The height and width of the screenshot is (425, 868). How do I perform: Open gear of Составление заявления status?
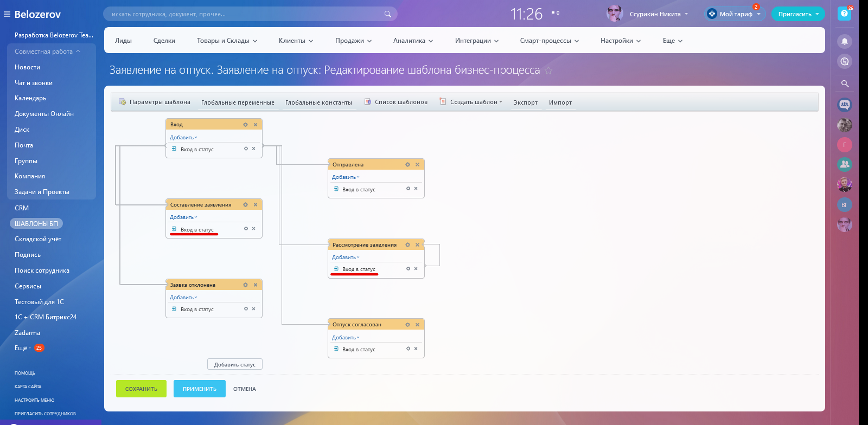[x=245, y=205]
